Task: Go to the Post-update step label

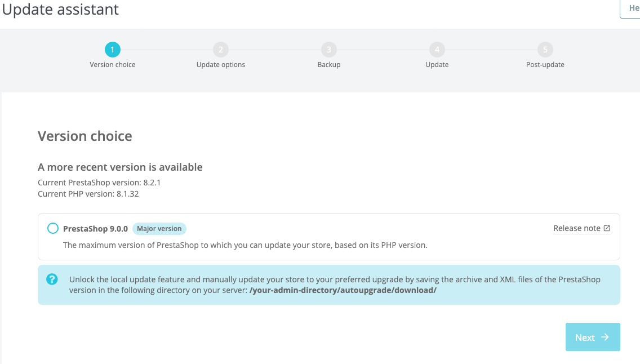Action: click(x=545, y=65)
